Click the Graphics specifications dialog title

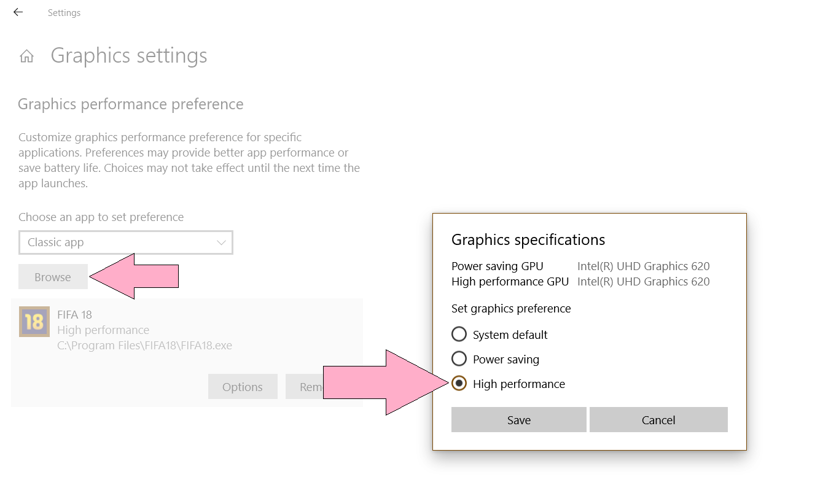coord(528,239)
